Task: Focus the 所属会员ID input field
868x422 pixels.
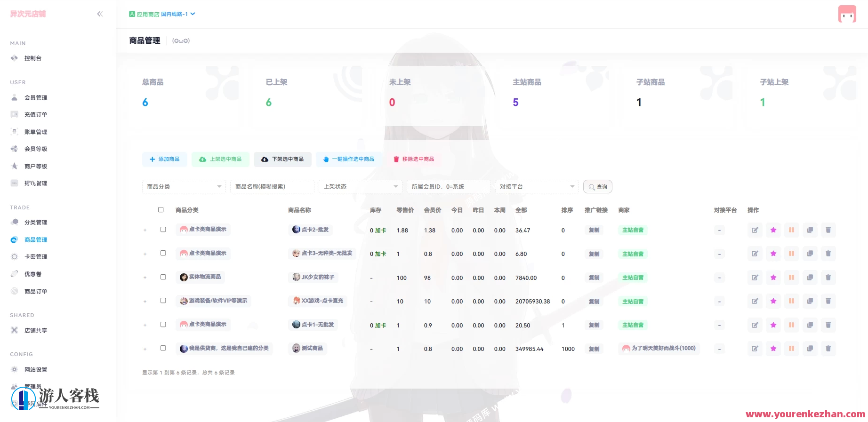Action: [449, 187]
